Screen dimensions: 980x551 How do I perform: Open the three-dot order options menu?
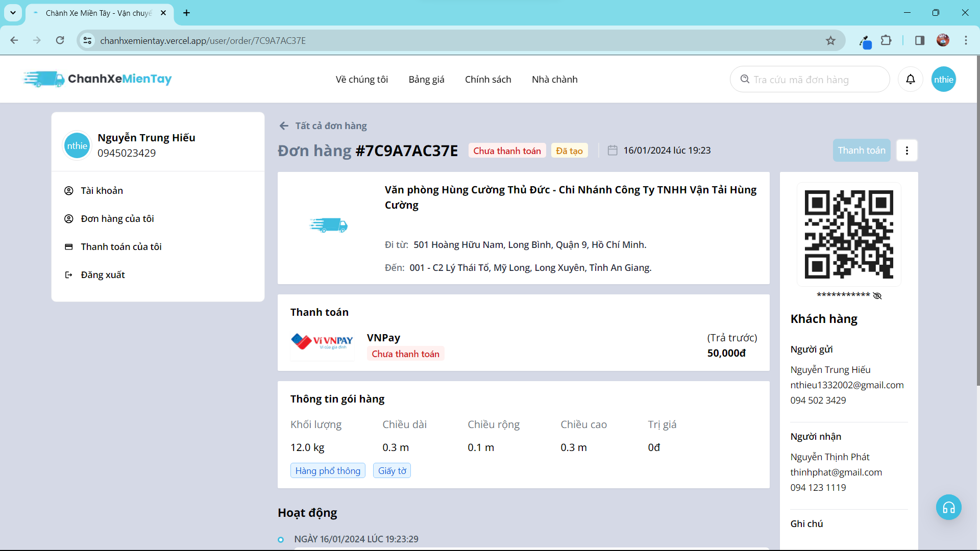[x=906, y=151]
